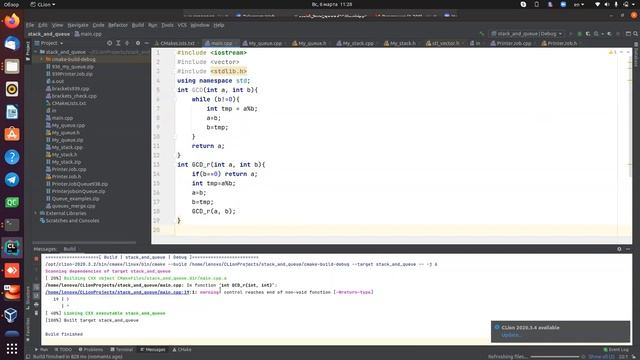640x360 pixels.
Task: Click the Collapse All icon in Project panel
Action: (127, 43)
